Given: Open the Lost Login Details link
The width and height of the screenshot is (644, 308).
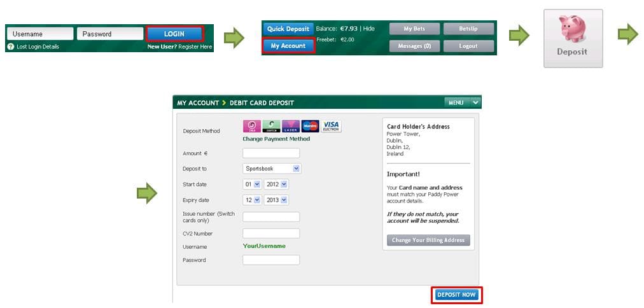Looking at the screenshot, I should 38,47.
